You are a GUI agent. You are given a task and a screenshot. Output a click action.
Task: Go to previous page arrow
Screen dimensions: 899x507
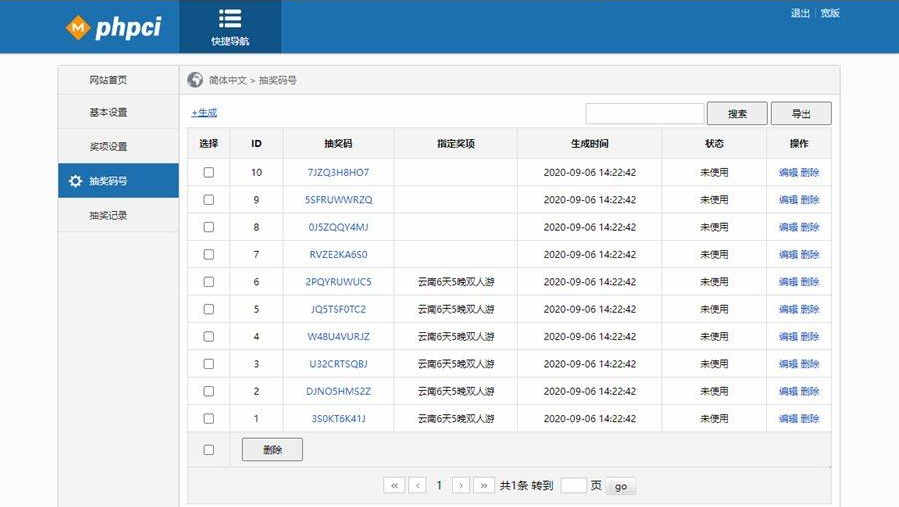[418, 486]
